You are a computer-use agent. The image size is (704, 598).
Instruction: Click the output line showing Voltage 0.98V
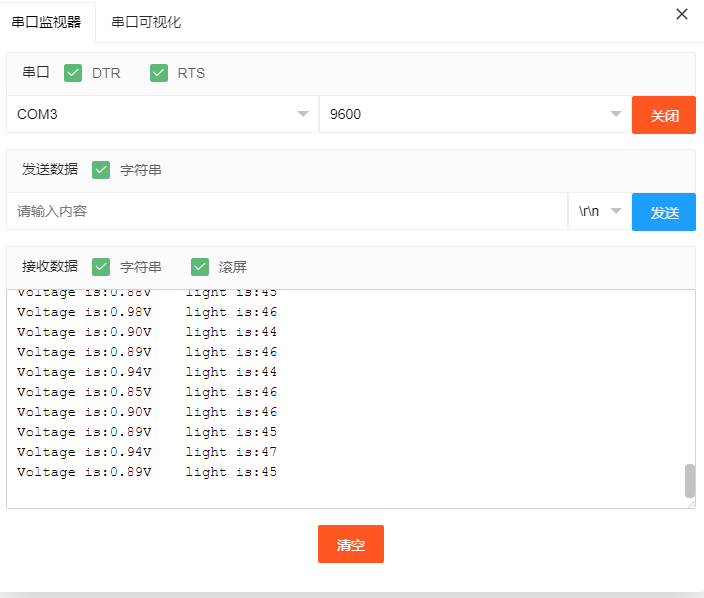coord(147,312)
